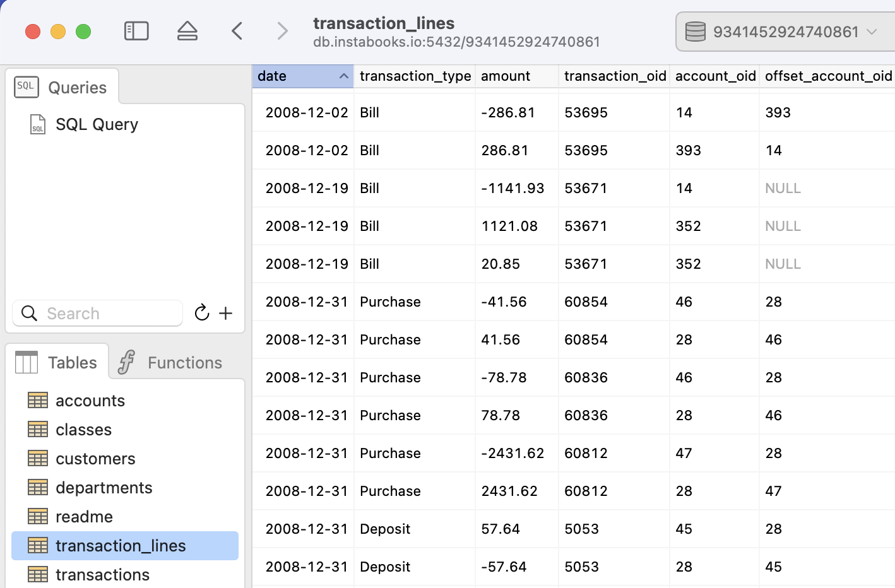
Task: Select cell with amount -57.64
Action: click(517, 567)
